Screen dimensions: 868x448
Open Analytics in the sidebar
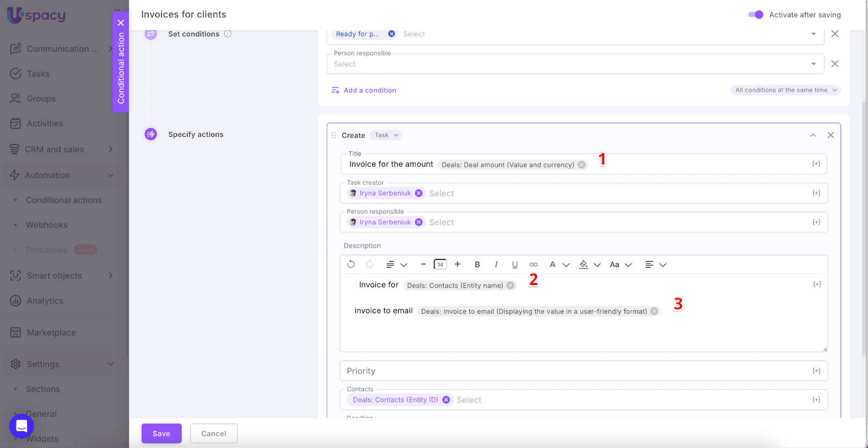[x=45, y=301]
